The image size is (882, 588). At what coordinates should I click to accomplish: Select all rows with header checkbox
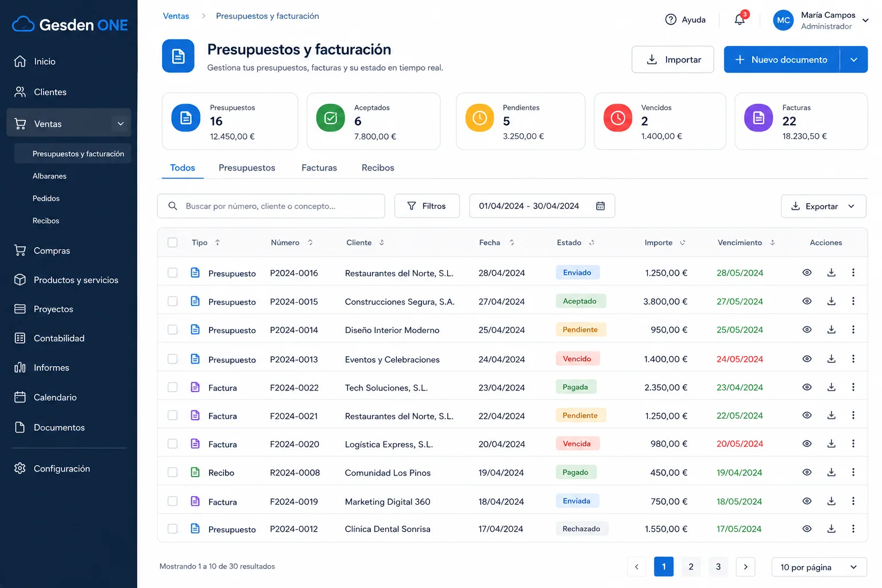click(x=172, y=242)
